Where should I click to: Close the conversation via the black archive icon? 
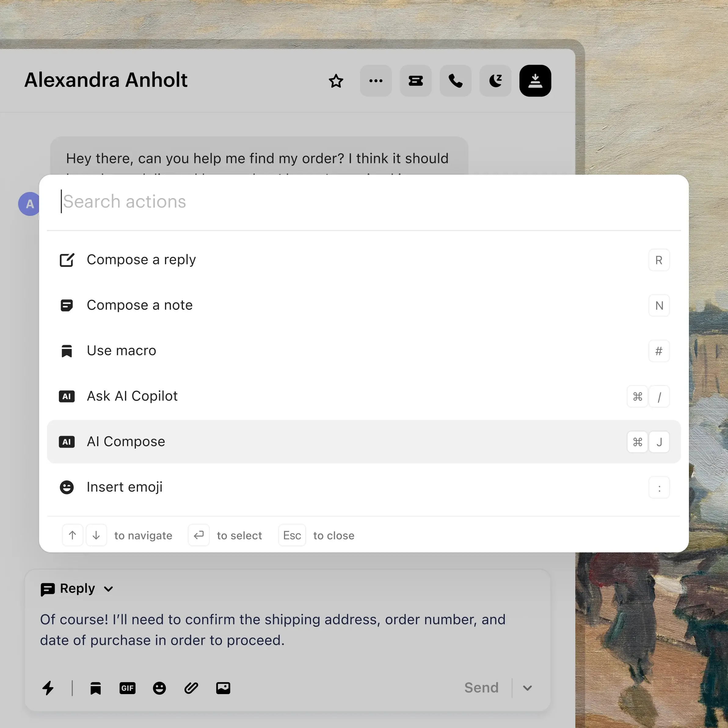point(535,81)
